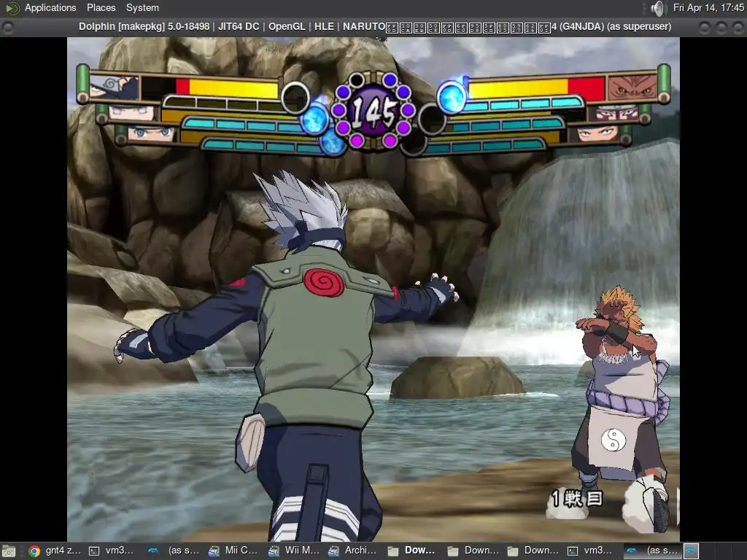Click the clock showing Fri Apr 14, 17:45
The image size is (747, 560).
(708, 7)
